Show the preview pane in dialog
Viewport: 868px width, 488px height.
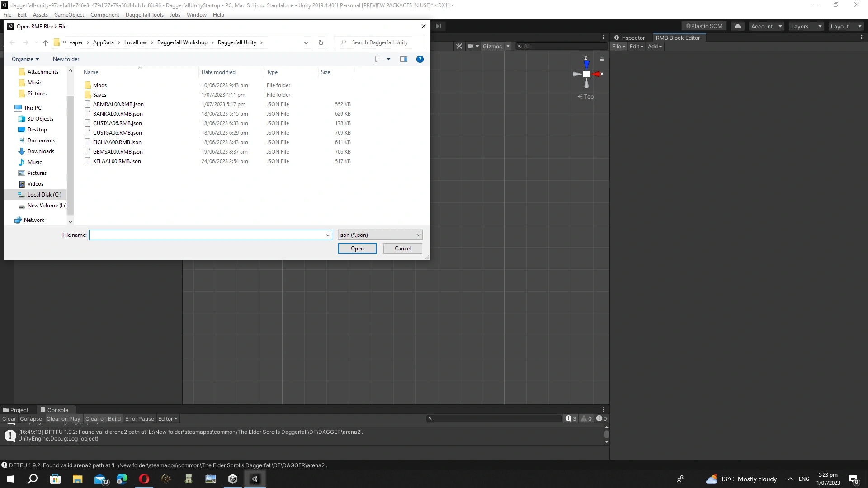pos(403,59)
